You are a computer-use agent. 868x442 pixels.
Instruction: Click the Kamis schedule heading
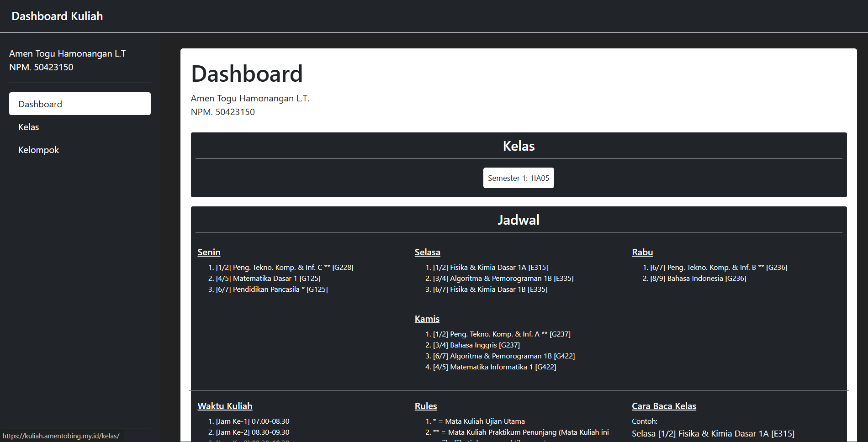point(427,318)
